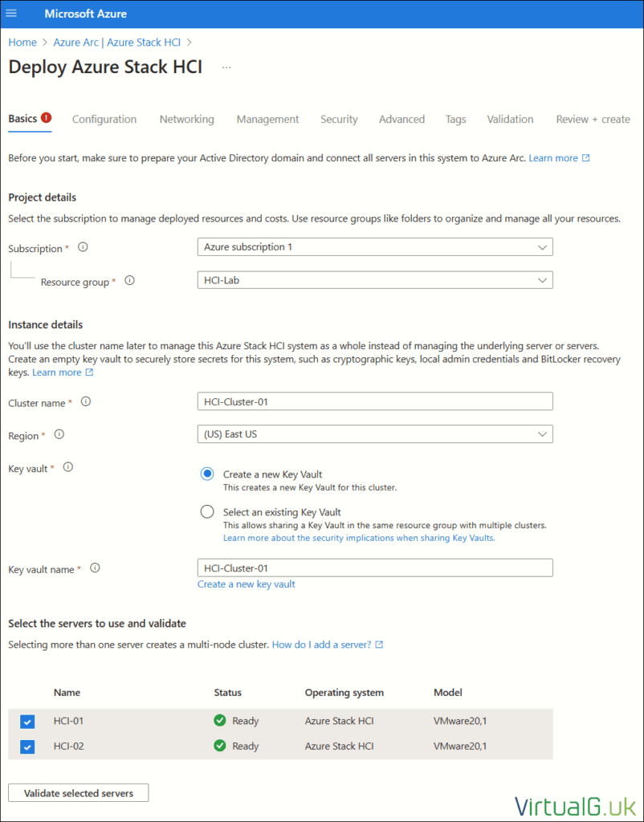Click the Ready status icon for HCI-01
The image size is (644, 822).
click(x=220, y=721)
